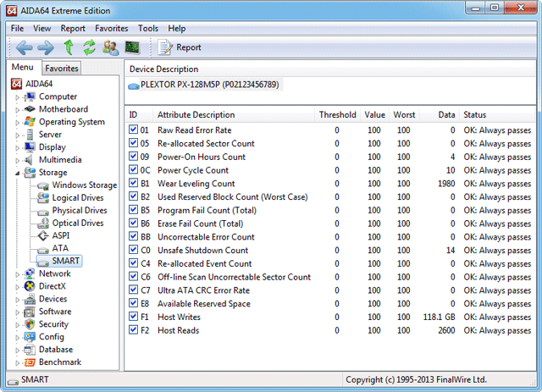Expand the Devices tree node arrow
Screen dimensions: 542x392
(17, 300)
